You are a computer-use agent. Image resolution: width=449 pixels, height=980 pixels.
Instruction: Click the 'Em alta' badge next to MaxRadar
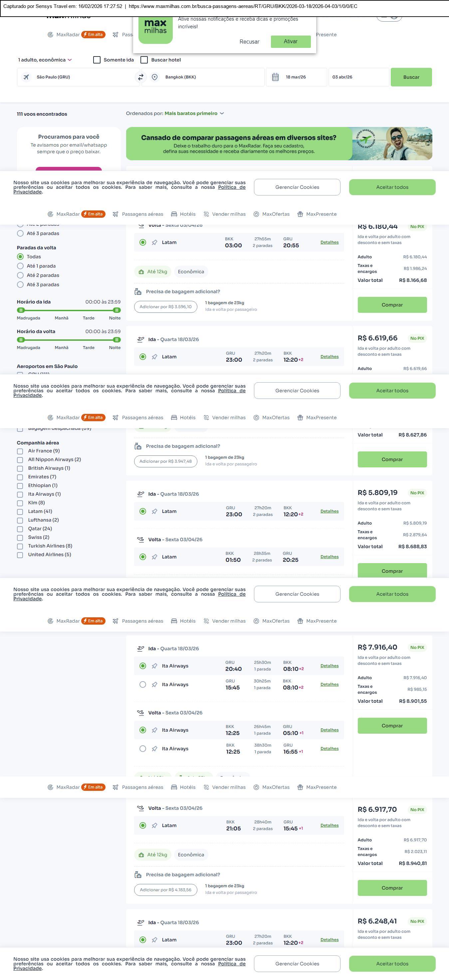coord(93,35)
